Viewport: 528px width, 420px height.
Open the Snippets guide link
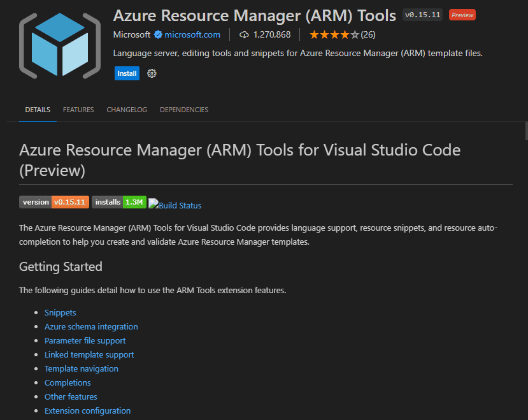coord(61,313)
